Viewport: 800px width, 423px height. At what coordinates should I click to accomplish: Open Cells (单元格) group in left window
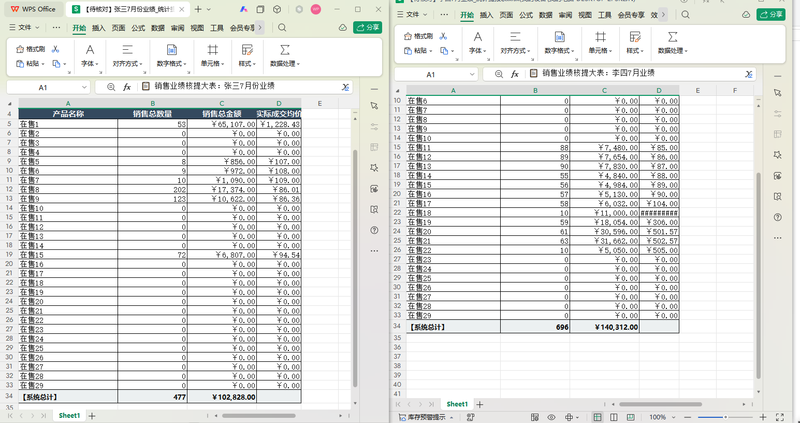coord(212,56)
